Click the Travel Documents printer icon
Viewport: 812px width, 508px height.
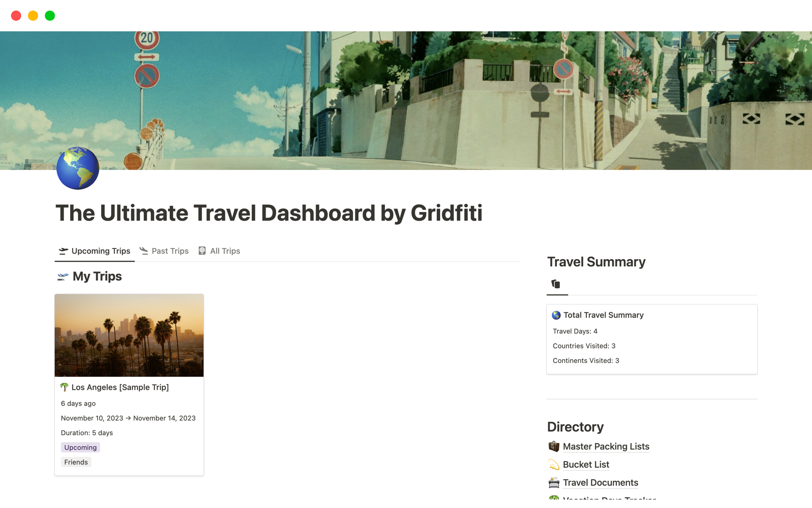click(x=554, y=483)
